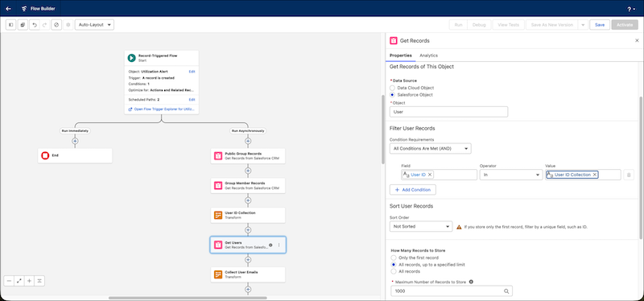Viewport: 644px width, 301px height.
Task: Click the small dark status badge on Get Users
Action: (x=270, y=245)
